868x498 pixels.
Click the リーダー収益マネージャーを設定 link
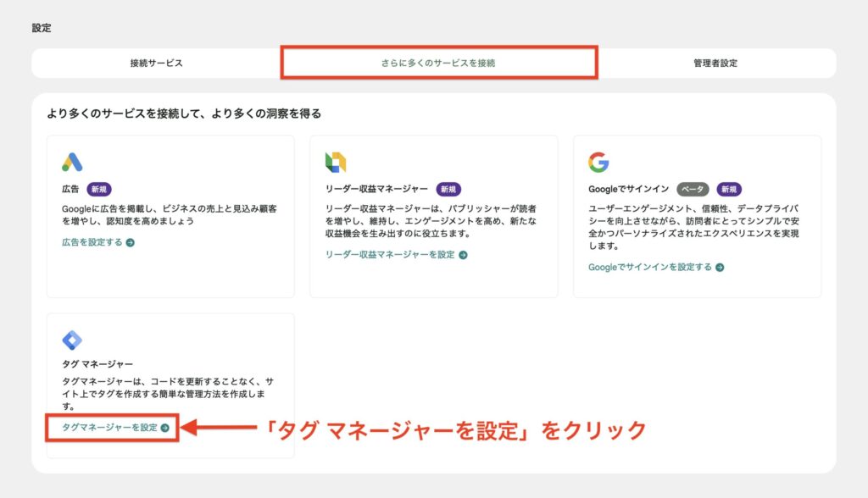(x=390, y=255)
